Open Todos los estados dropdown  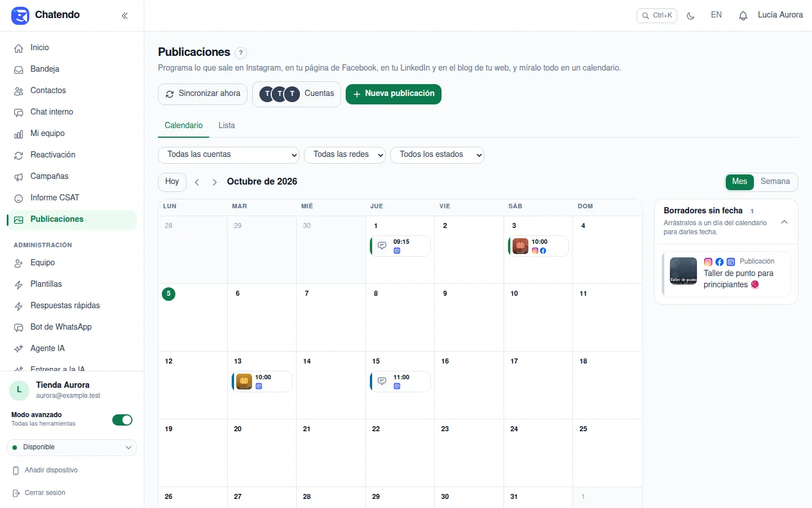(x=437, y=155)
